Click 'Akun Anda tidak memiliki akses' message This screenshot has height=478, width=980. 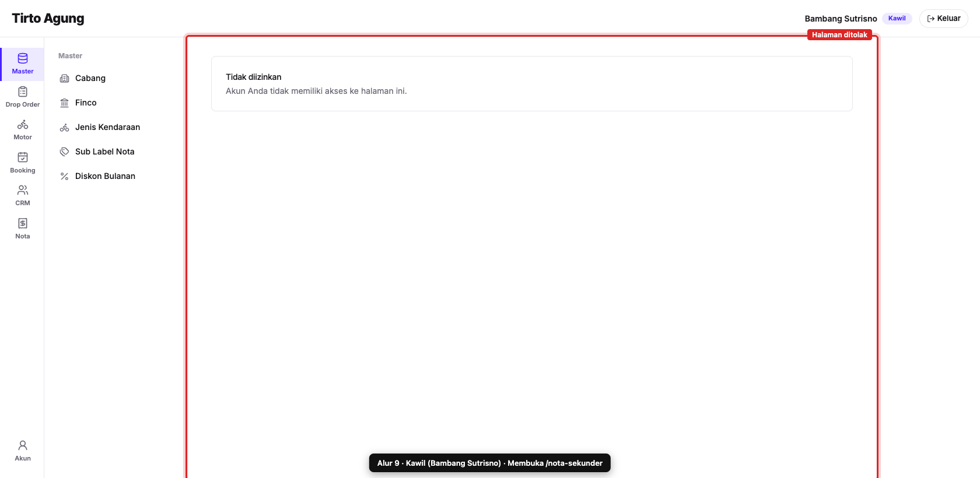(316, 91)
